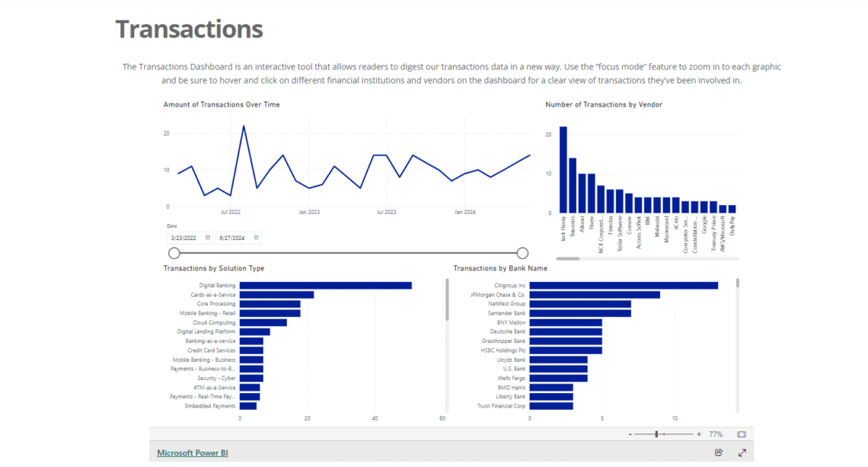
Task: Click the 'Mobile Banking - Business' label
Action: [204, 360]
